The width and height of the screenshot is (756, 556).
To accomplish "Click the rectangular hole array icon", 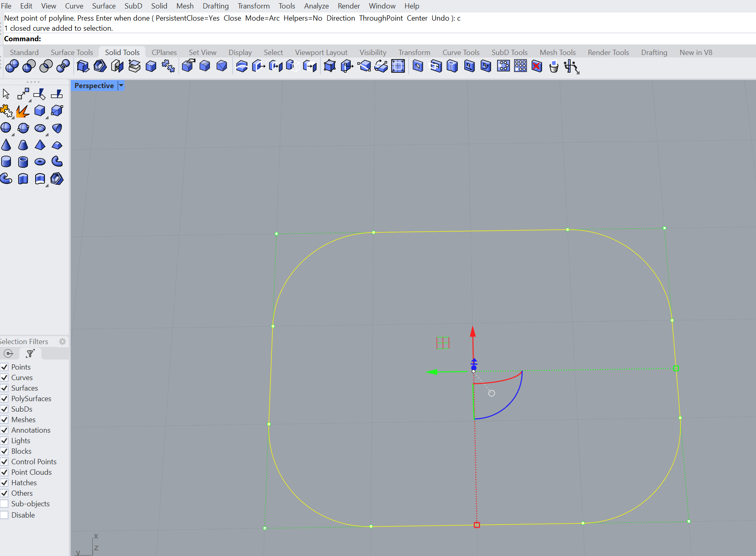I will pyautogui.click(x=520, y=66).
